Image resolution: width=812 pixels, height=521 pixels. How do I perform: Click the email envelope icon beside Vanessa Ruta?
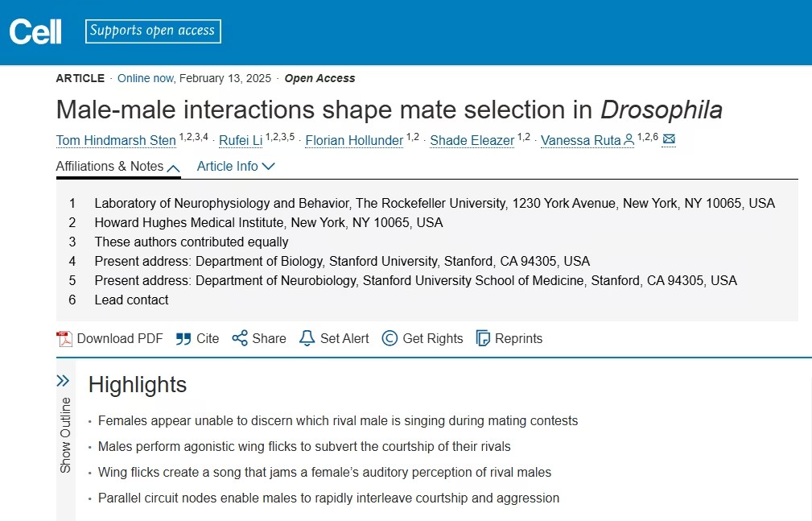[x=669, y=139]
